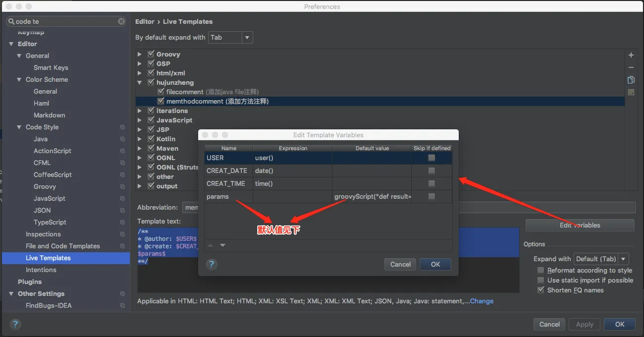Image resolution: width=644 pixels, height=337 pixels.
Task: Click Cancel in the Preferences window
Action: click(x=549, y=324)
